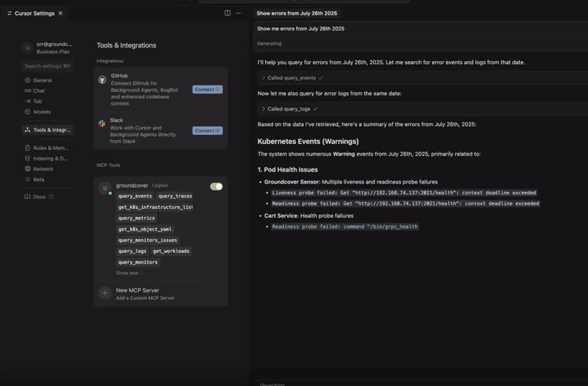Click the Tab arrow icon
Image resolution: width=588 pixels, height=386 pixels.
27,101
